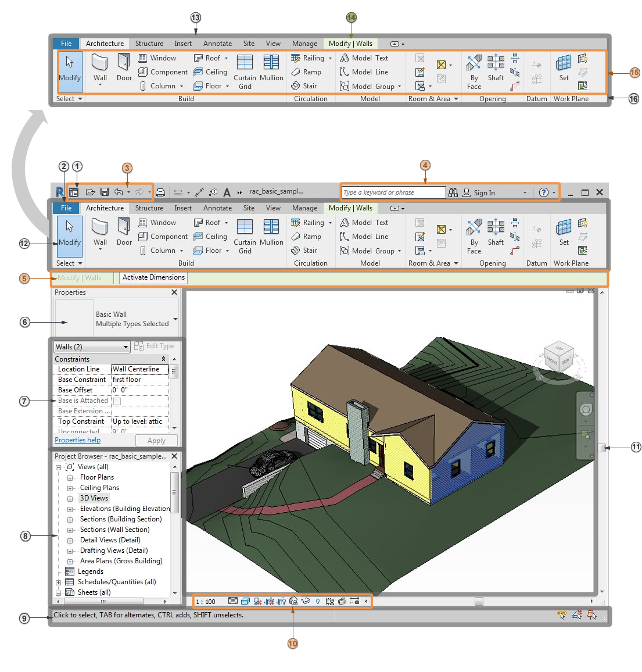Click the Project Browser vertical scrollbar thumb
Screen dimensions: 642x672
pyautogui.click(x=174, y=492)
